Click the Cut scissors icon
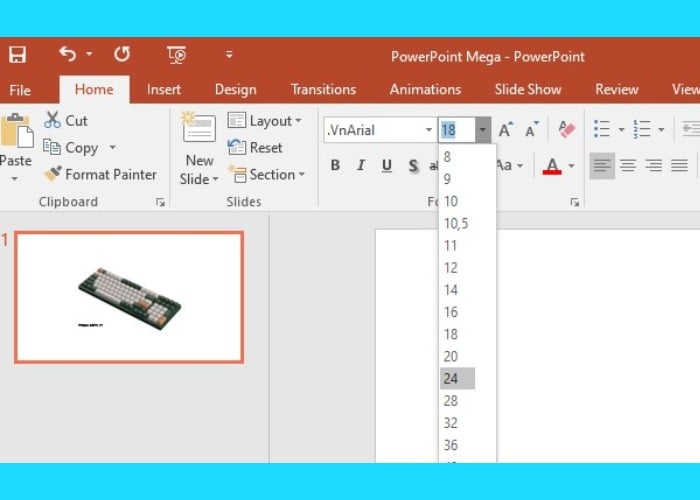This screenshot has width=700, height=500. tap(53, 120)
